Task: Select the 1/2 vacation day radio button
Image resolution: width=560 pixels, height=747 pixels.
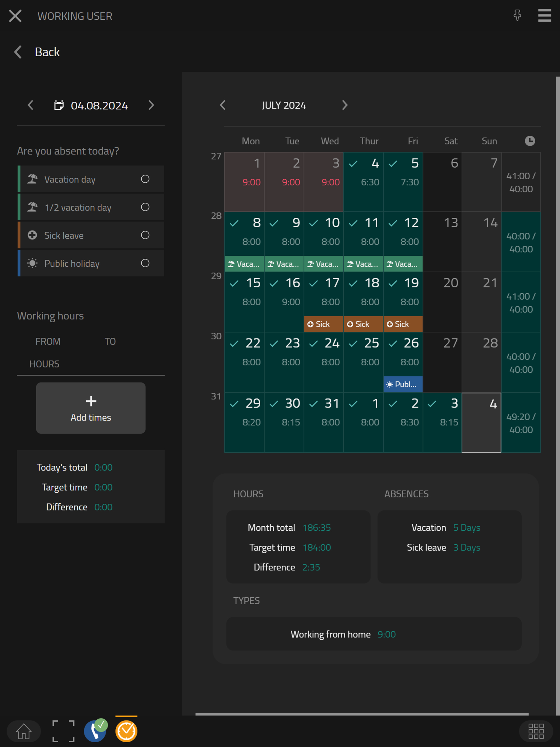Action: [x=145, y=207]
